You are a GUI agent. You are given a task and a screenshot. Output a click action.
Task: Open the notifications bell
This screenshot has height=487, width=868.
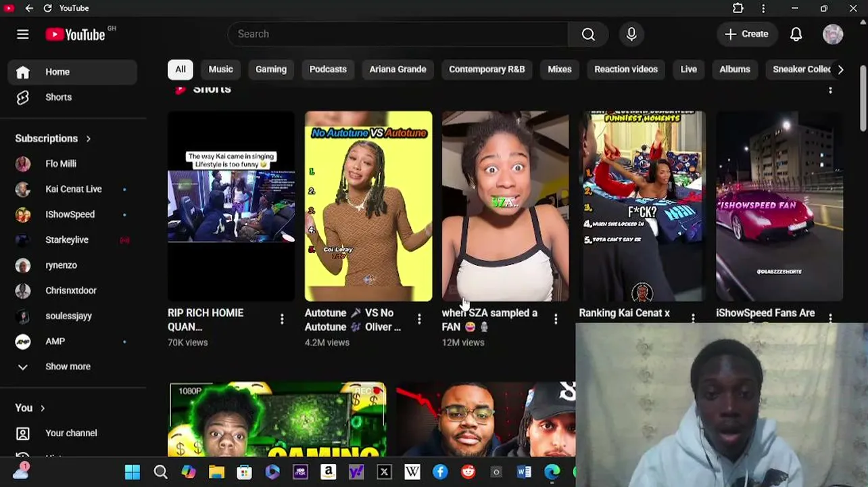796,34
